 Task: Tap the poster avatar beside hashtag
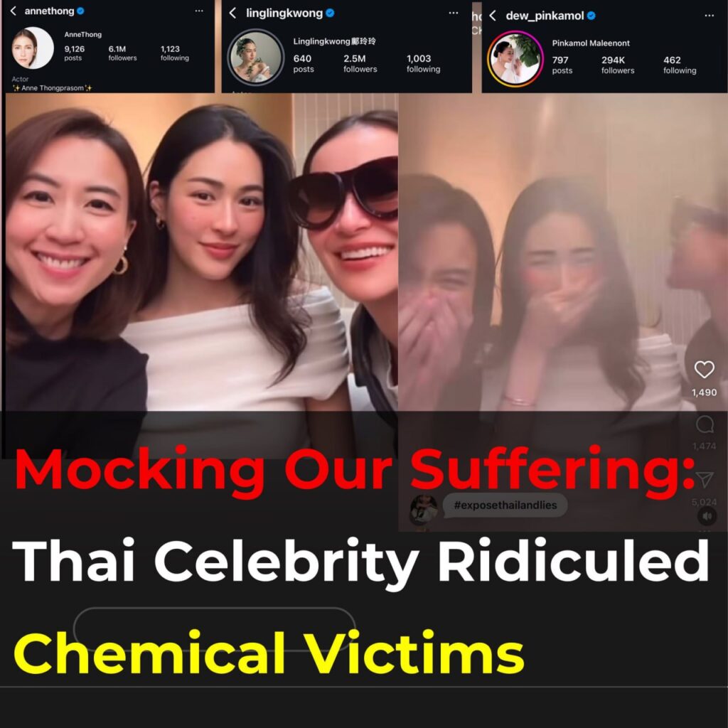click(424, 509)
